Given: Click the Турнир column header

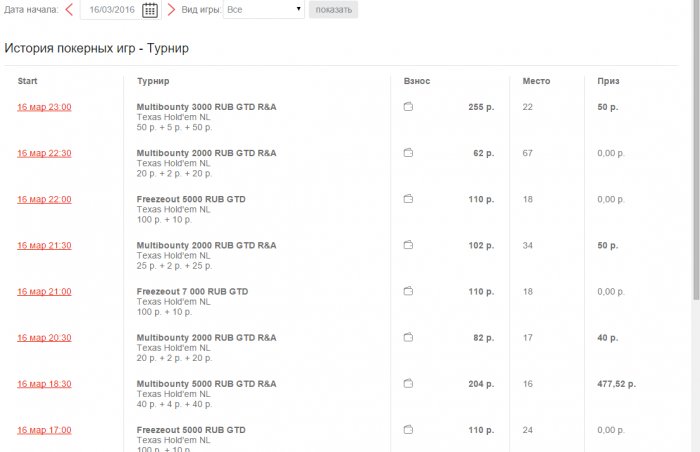Looking at the screenshot, I should pos(153,81).
